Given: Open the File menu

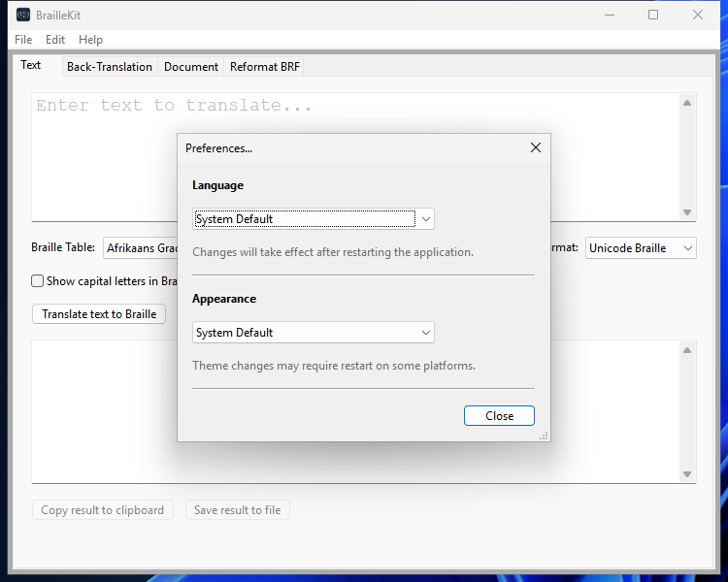Looking at the screenshot, I should [23, 40].
